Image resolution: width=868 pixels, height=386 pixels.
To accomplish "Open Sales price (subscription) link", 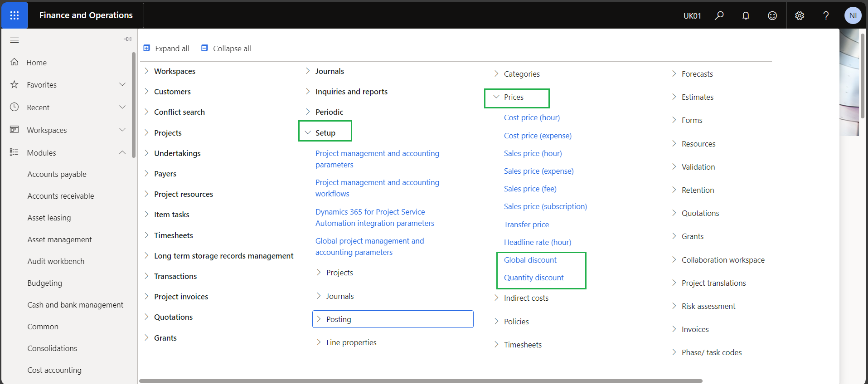I will 545,206.
